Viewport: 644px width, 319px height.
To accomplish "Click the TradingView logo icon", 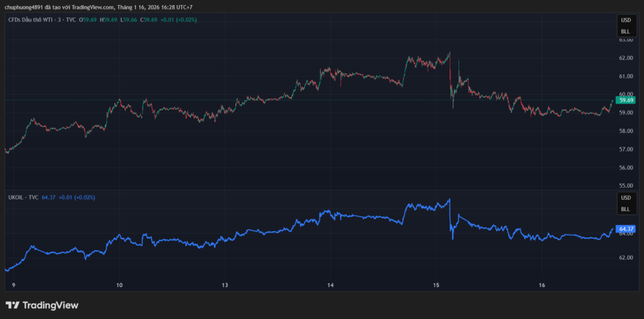I will [13, 305].
